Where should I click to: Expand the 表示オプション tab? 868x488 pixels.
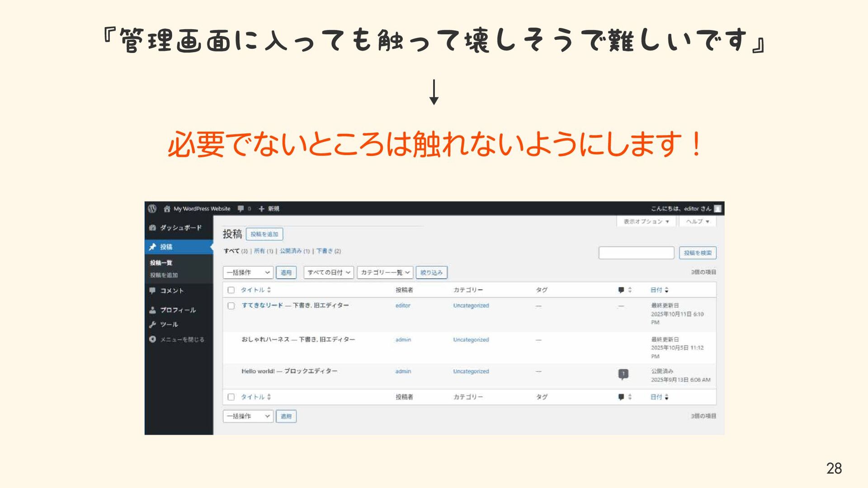point(646,221)
